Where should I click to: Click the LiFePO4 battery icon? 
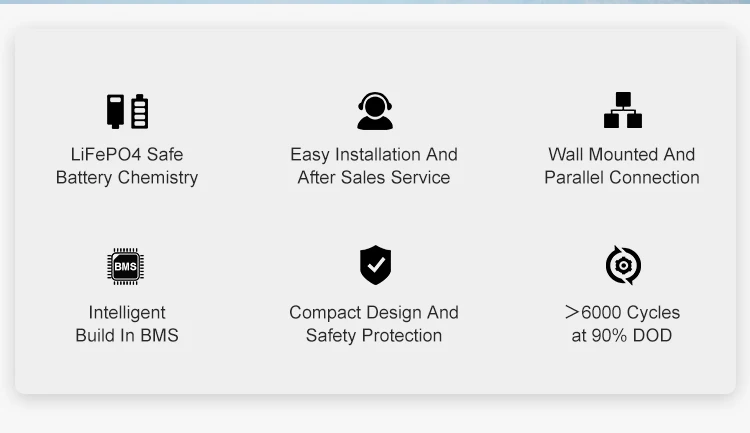(x=127, y=111)
